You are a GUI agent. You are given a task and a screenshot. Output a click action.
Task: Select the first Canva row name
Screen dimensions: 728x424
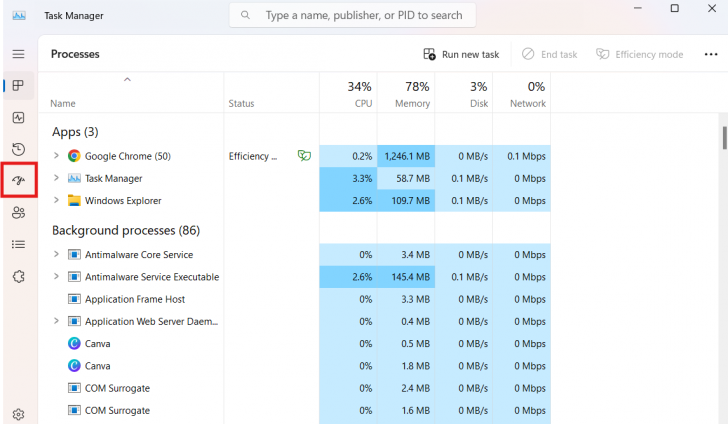coord(98,344)
